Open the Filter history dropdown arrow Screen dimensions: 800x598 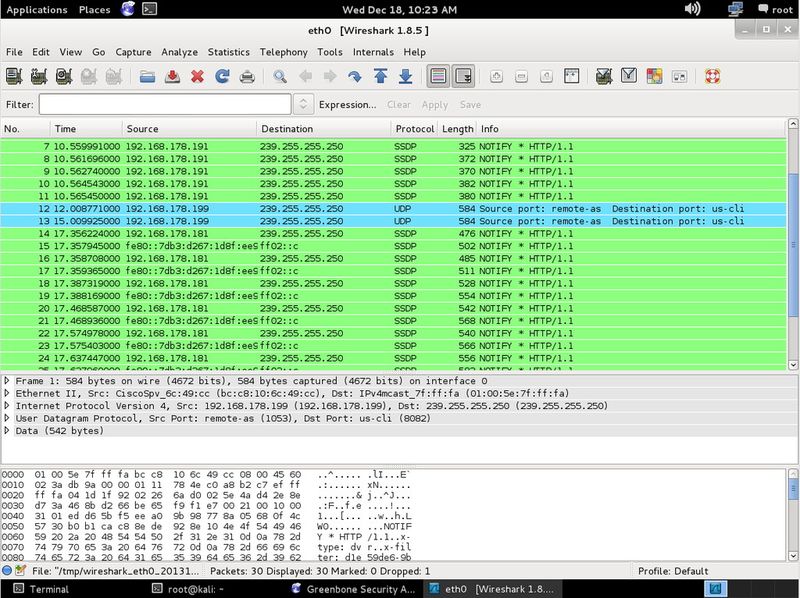(x=304, y=104)
